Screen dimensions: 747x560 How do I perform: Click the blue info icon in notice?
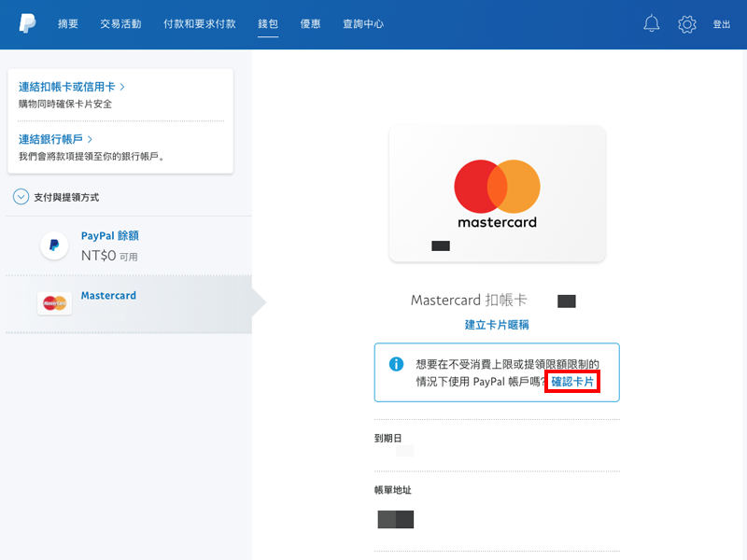(396, 364)
